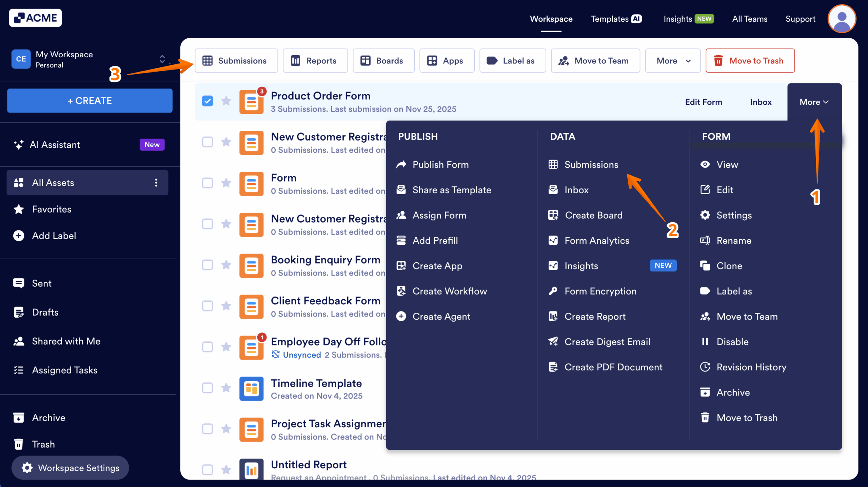Click Clone in the Form menu
The image size is (868, 487).
coord(729,266)
